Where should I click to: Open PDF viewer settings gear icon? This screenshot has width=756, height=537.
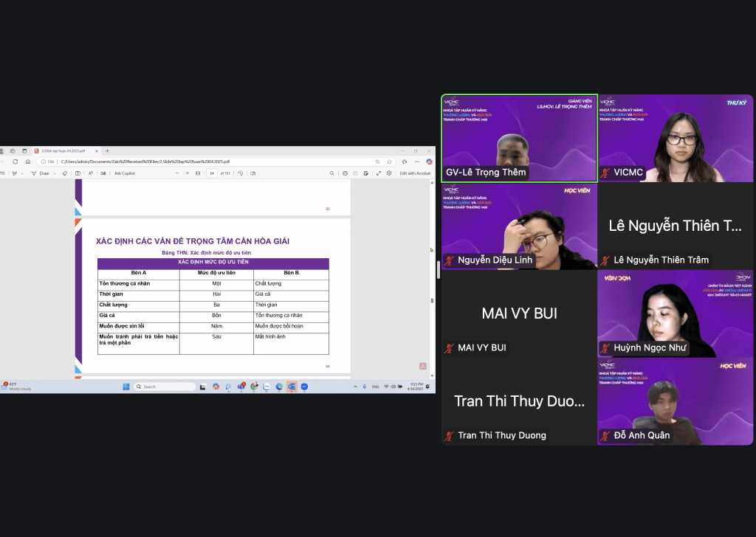pos(389,173)
